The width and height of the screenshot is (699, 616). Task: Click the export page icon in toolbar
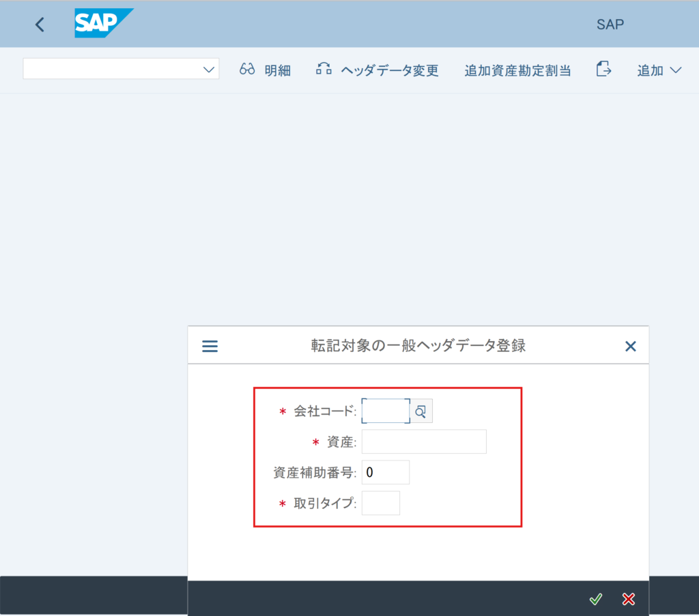point(603,70)
